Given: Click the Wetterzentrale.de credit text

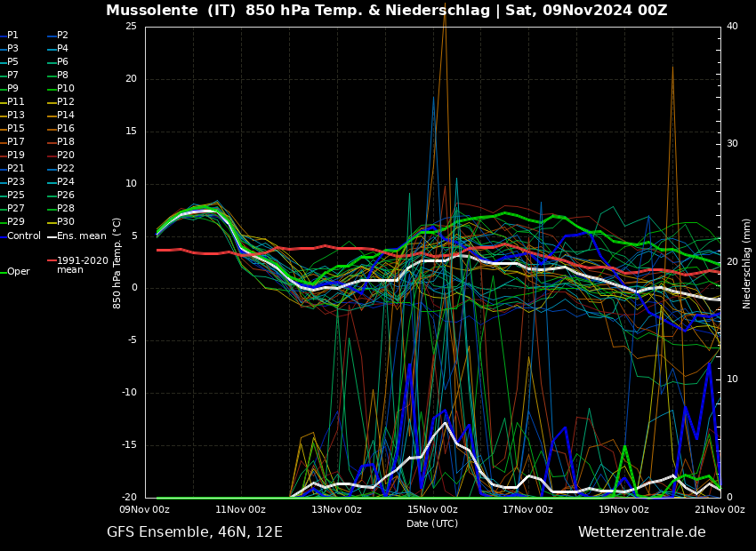Looking at the screenshot, I should tap(642, 532).
